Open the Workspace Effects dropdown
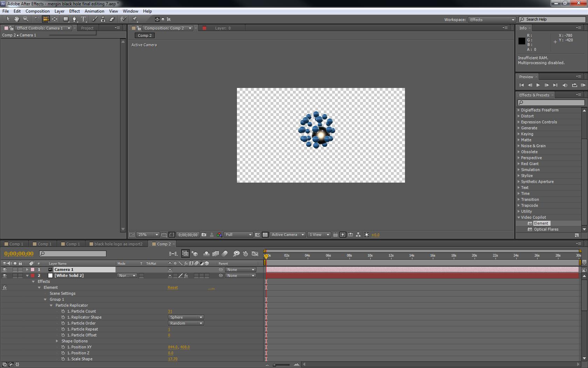588x368 pixels. point(492,20)
